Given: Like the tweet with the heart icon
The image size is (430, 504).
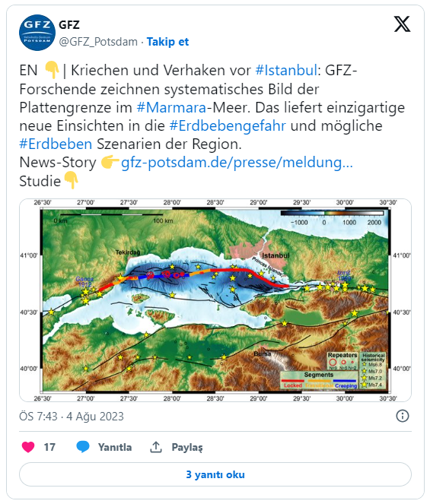Looking at the screenshot, I should coord(28,447).
